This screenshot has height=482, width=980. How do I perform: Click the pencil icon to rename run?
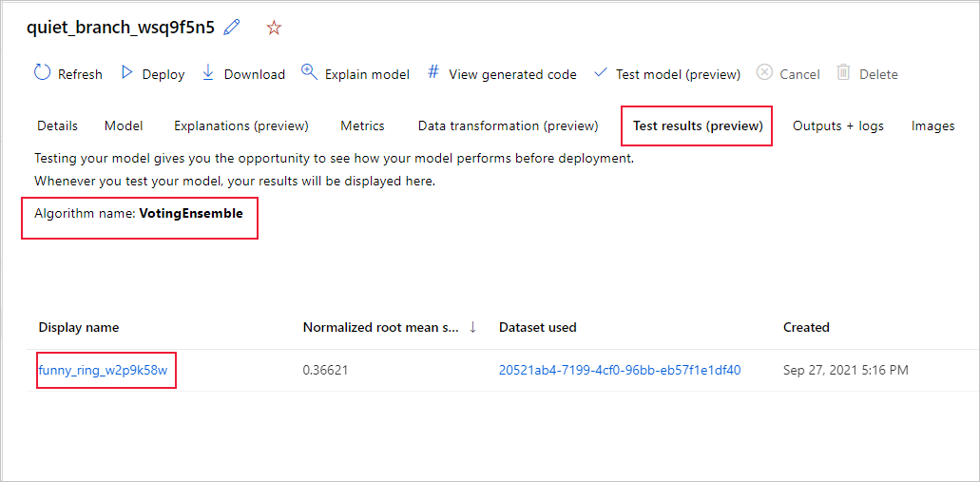(231, 28)
